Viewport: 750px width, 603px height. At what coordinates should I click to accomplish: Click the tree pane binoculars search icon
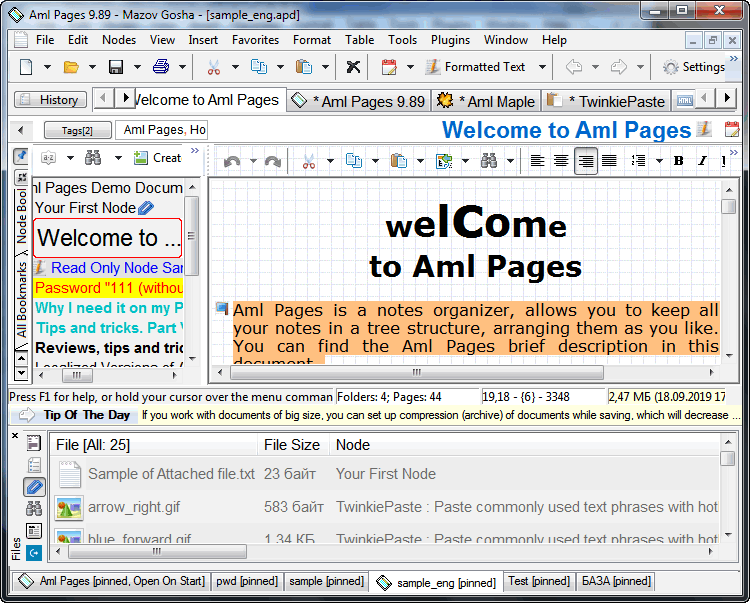tap(93, 158)
